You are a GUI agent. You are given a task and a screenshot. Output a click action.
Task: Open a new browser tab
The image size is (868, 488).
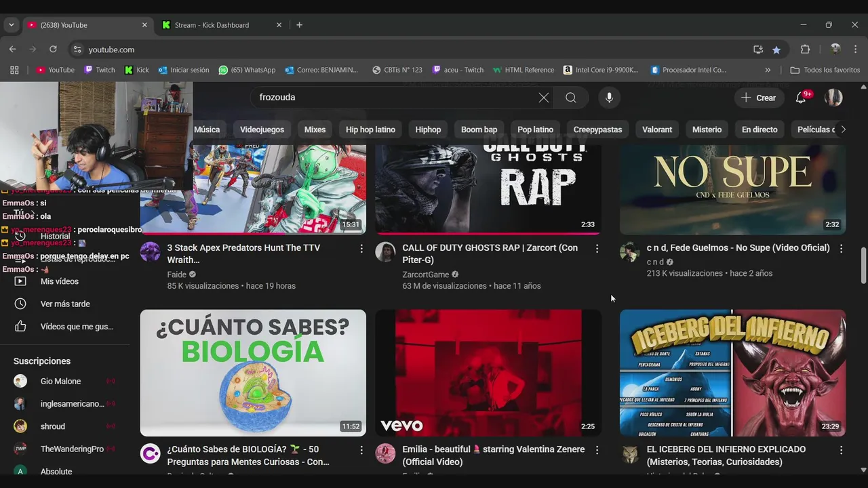click(x=299, y=25)
